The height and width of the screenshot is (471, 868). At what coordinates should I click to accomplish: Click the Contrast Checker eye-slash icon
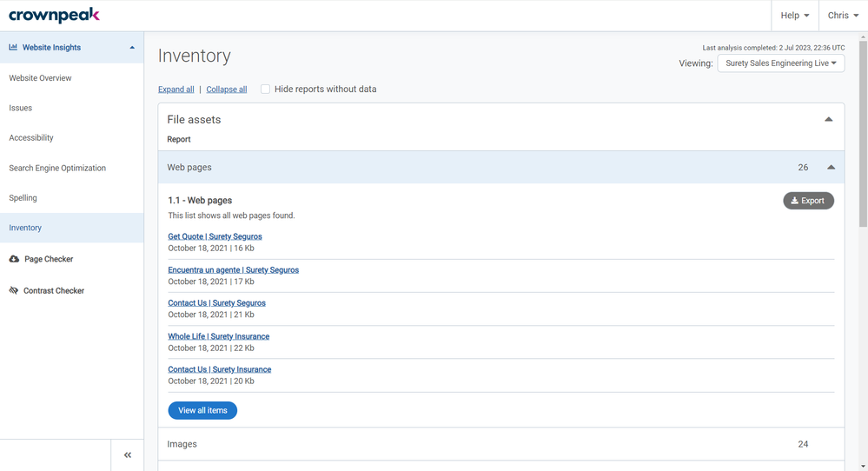pos(13,290)
